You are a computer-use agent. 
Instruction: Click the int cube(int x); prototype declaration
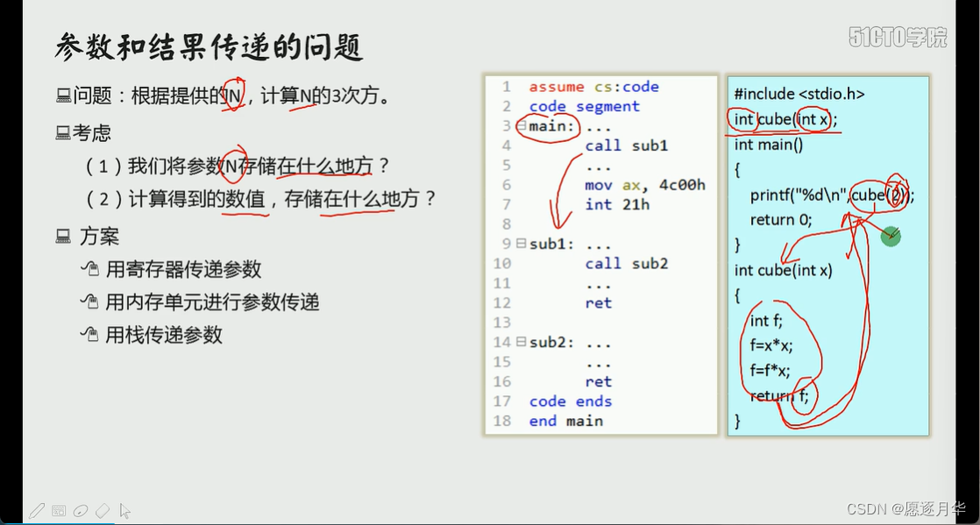coord(785,119)
